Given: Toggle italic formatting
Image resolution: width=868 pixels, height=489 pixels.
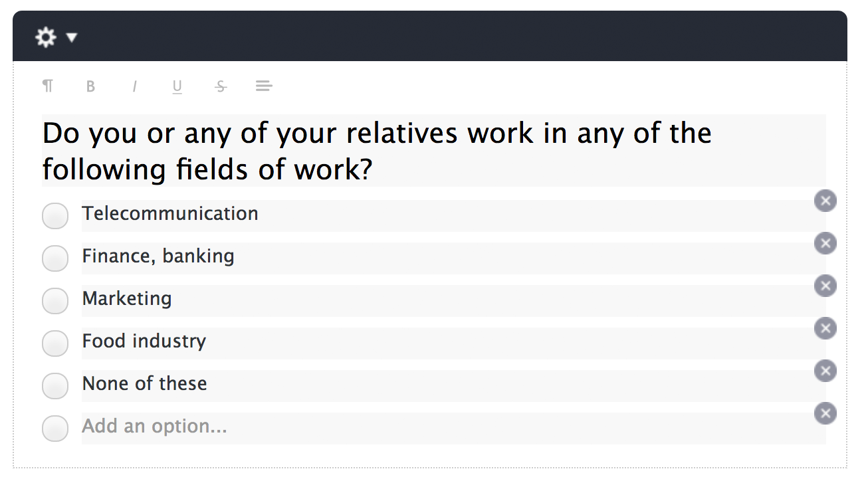Looking at the screenshot, I should [x=134, y=86].
